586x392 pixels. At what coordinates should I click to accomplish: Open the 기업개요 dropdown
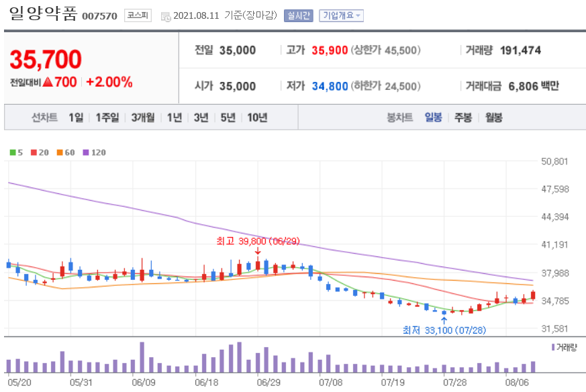click(341, 15)
